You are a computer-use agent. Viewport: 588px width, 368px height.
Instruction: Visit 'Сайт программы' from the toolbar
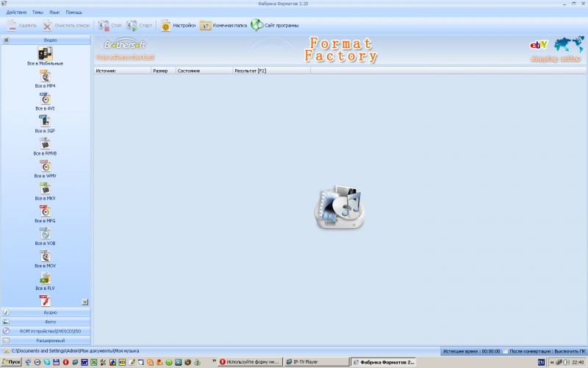tap(275, 26)
